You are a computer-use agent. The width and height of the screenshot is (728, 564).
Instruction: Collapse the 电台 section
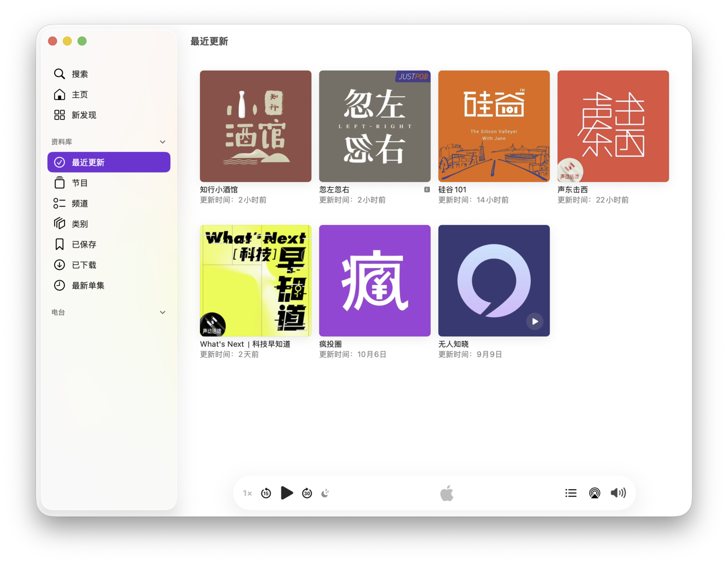(x=162, y=312)
